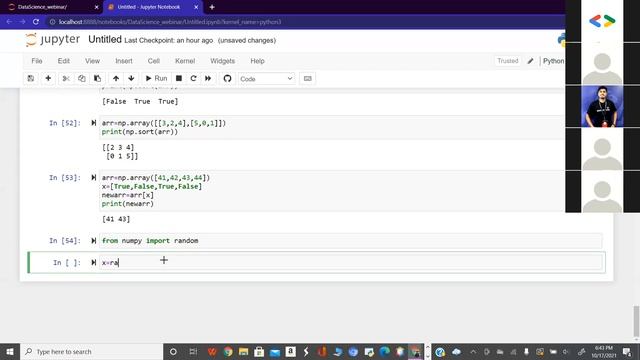The image size is (640, 360).
Task: Open Amazon app from taskbar
Action: click(290, 351)
